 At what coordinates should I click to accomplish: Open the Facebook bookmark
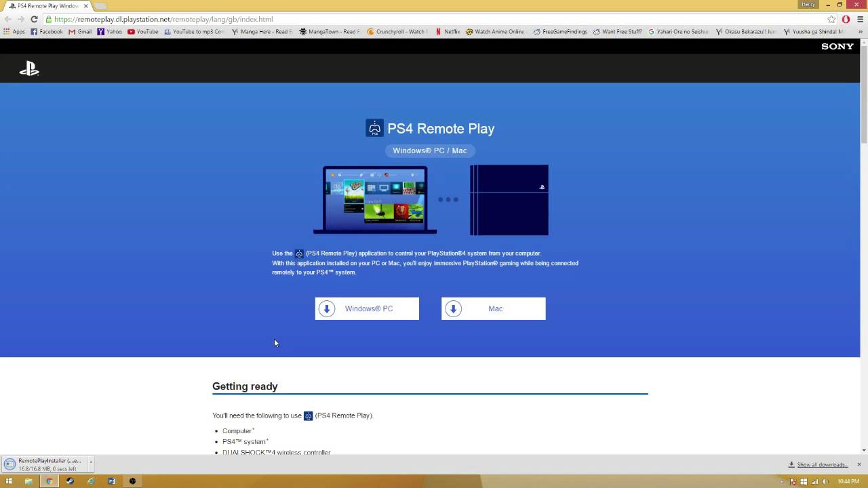[47, 31]
